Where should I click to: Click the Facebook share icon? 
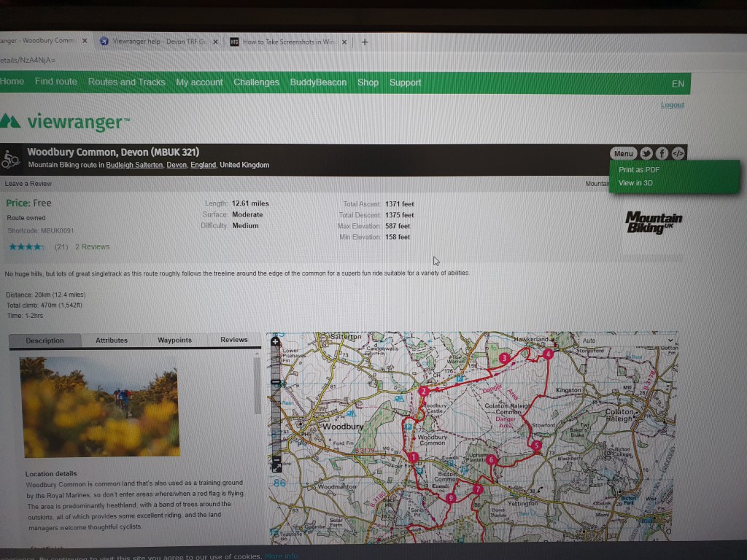point(662,153)
